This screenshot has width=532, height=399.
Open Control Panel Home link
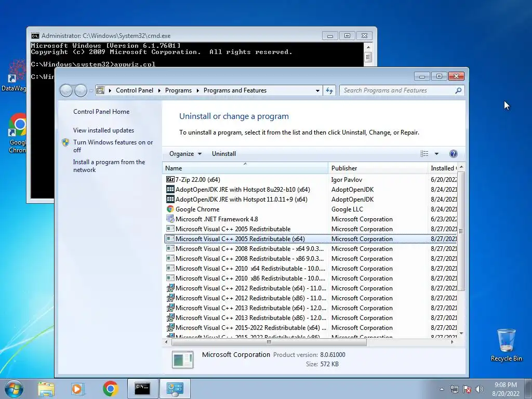point(101,112)
